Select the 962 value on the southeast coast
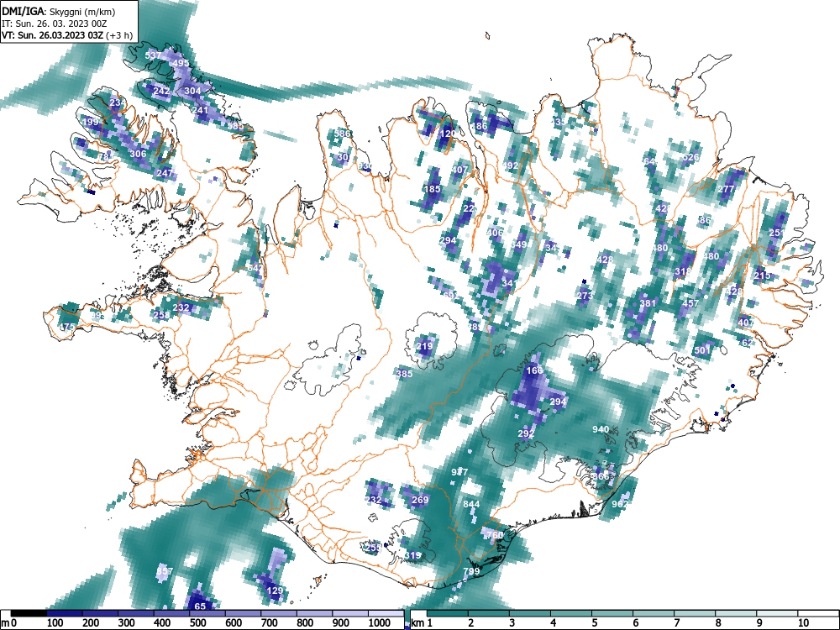This screenshot has height=630, width=840. [x=619, y=504]
